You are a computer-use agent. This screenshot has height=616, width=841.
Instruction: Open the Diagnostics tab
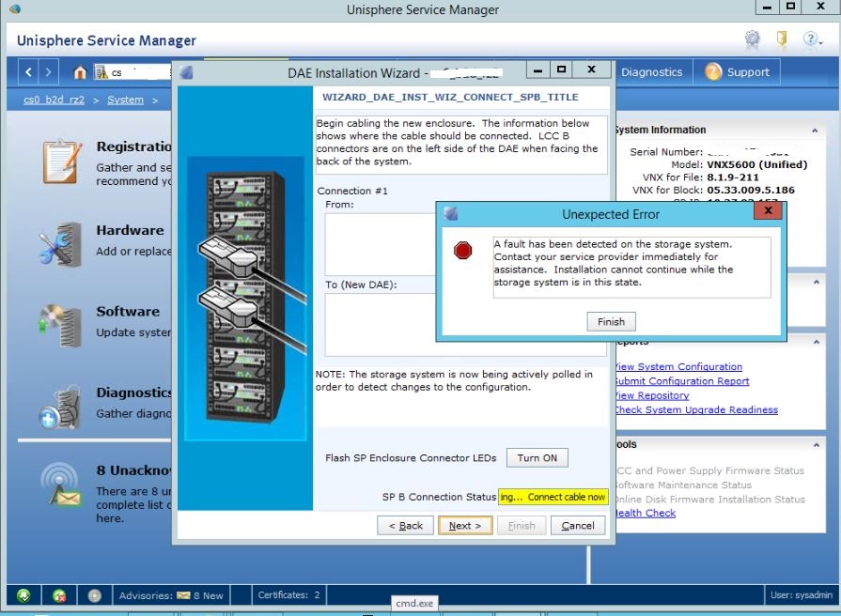coord(653,71)
